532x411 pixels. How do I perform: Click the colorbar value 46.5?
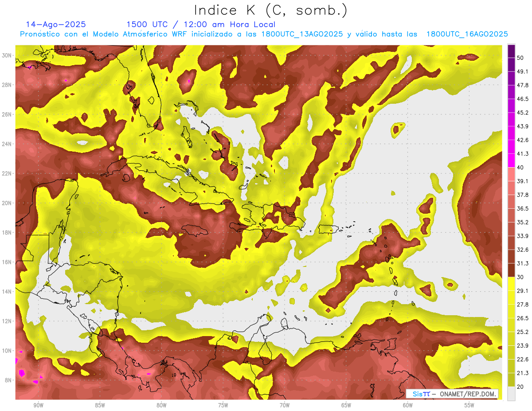pos(522,99)
